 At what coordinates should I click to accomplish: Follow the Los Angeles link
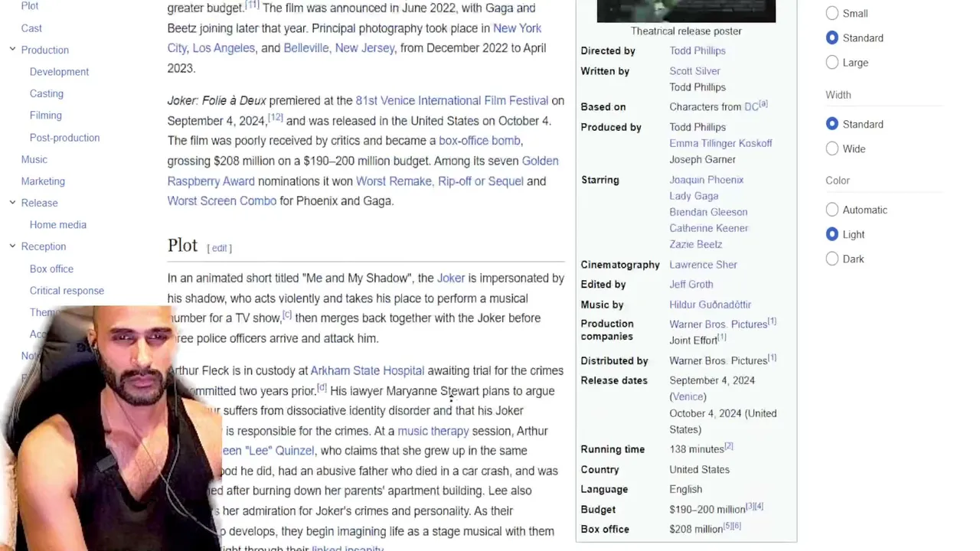pyautogui.click(x=224, y=48)
